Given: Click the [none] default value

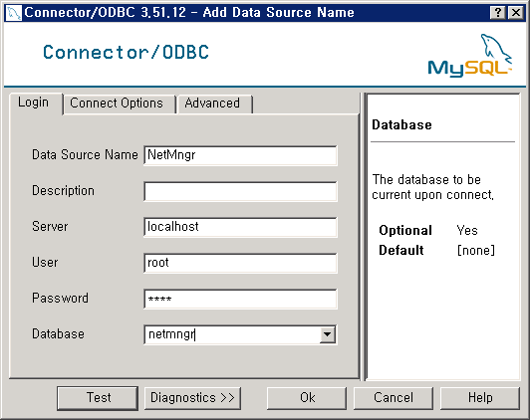Looking at the screenshot, I should [x=476, y=251].
